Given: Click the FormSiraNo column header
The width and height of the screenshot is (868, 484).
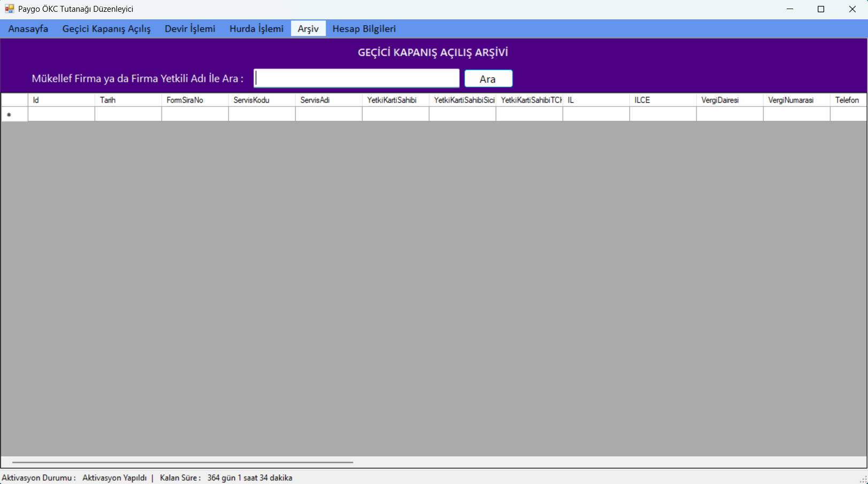Looking at the screenshot, I should click(x=195, y=100).
